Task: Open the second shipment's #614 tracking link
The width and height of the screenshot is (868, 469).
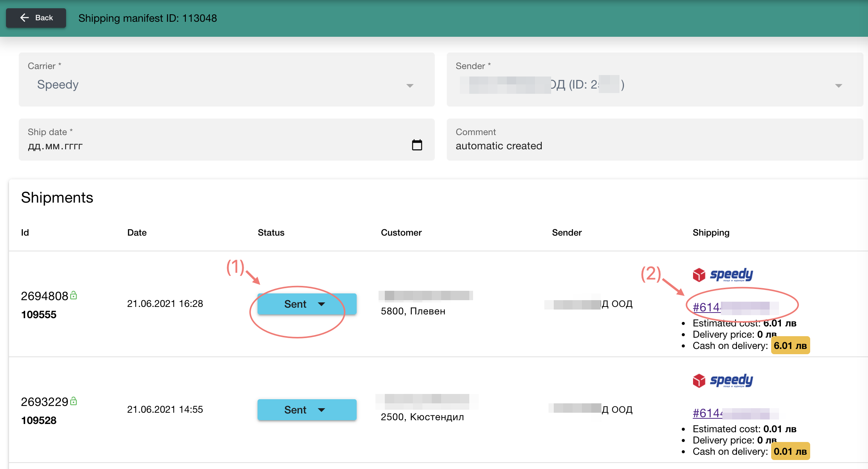Action: pos(707,413)
